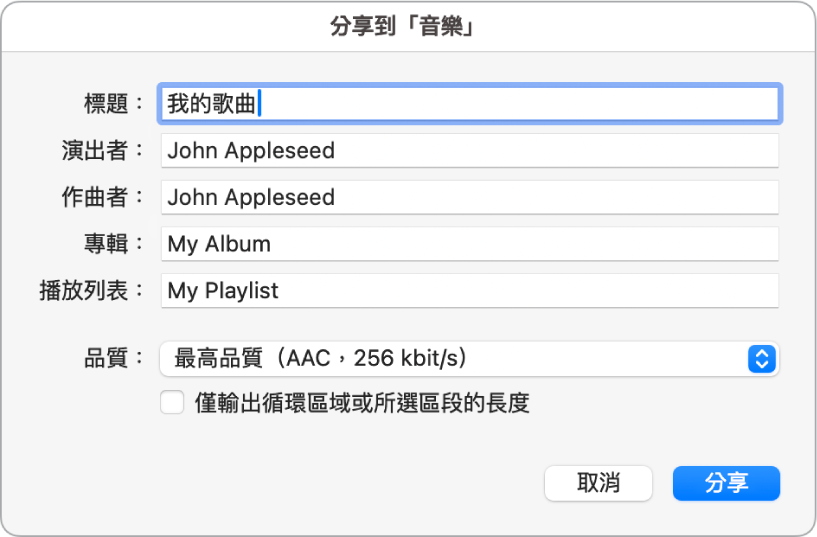Image resolution: width=817 pixels, height=537 pixels.
Task: Select the 專輯 field showing My Album
Action: tap(469, 244)
